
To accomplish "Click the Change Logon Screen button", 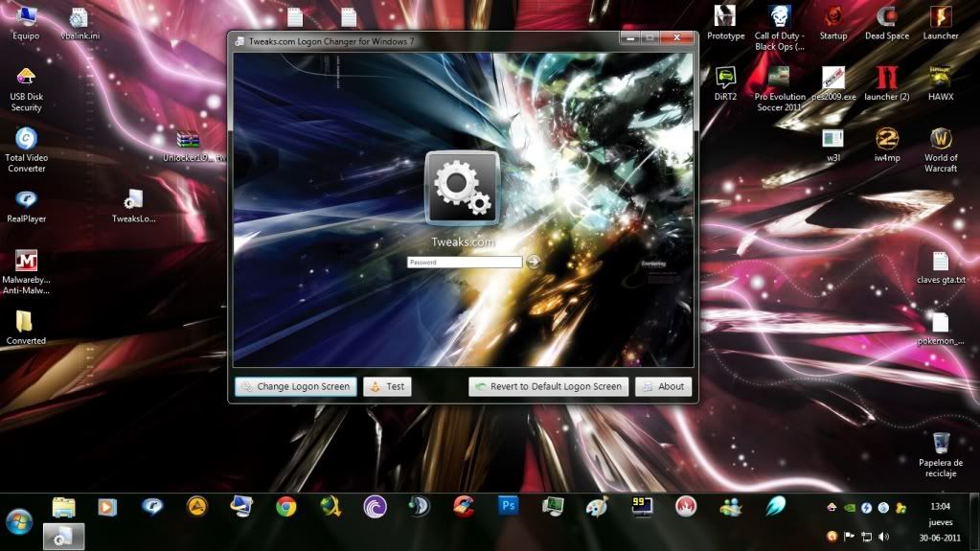I will (296, 386).
